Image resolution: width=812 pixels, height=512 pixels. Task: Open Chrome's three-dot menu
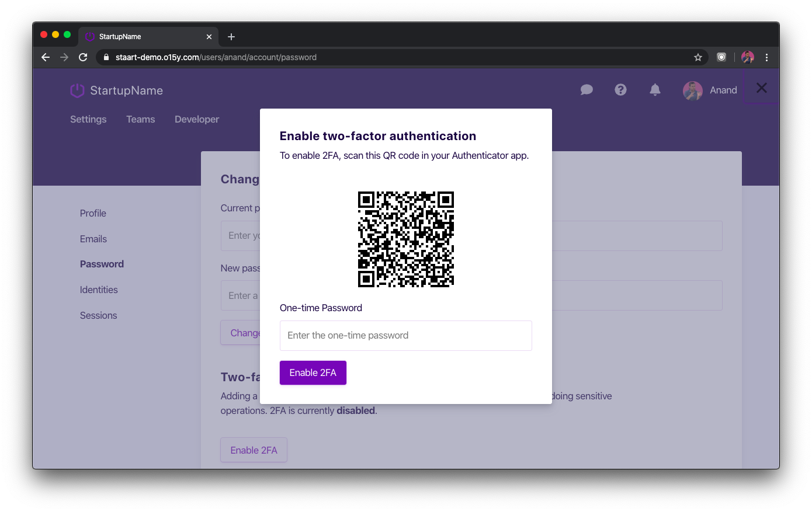click(766, 57)
